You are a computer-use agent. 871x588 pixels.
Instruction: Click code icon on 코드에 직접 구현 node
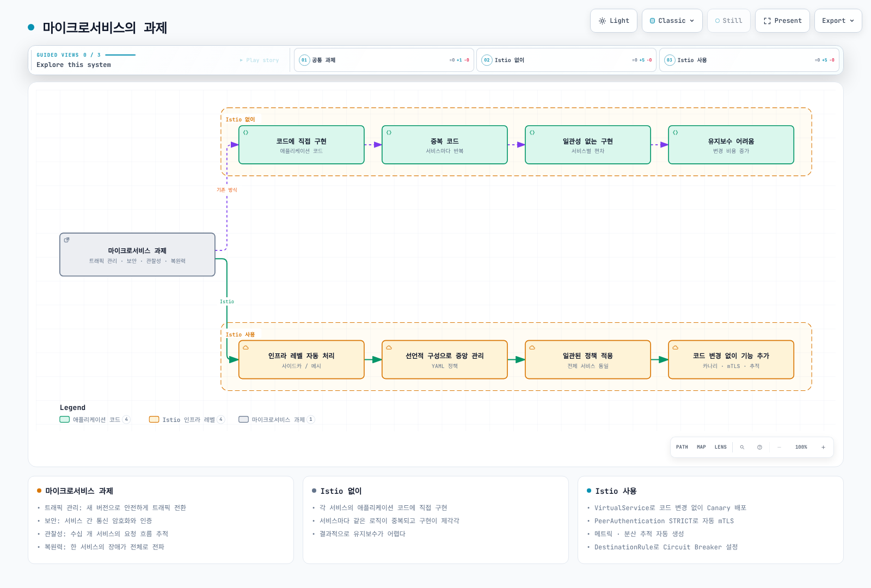(x=246, y=132)
